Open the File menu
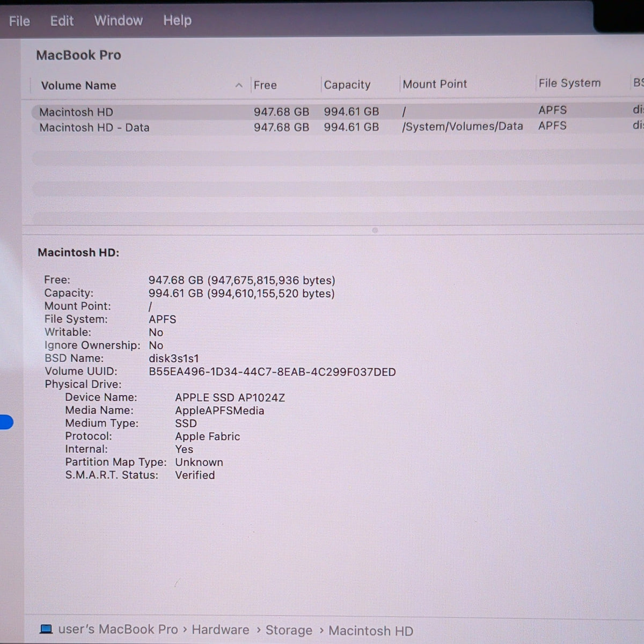Screen dimensions: 644x644 tap(19, 21)
